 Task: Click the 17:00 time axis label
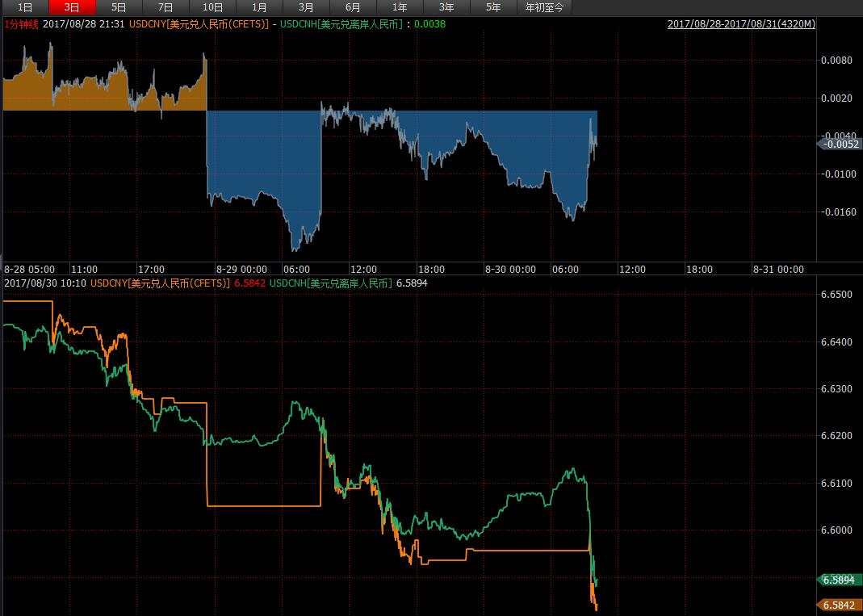pos(151,270)
